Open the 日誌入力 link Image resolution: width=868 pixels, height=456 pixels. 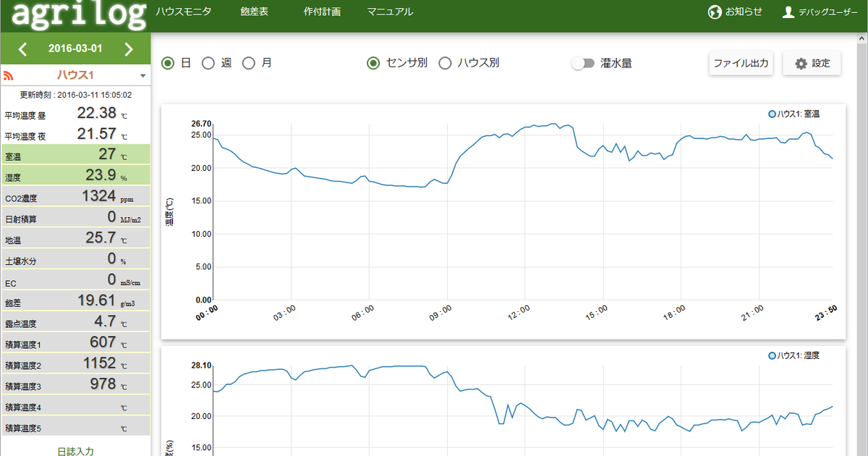[75, 451]
